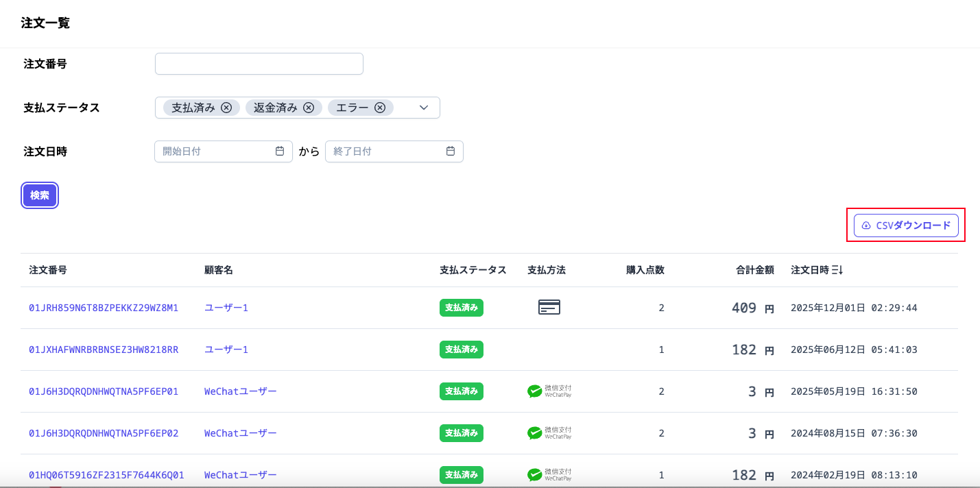Remove the 支払済み status filter tag
This screenshot has width=980, height=488.
coord(226,108)
